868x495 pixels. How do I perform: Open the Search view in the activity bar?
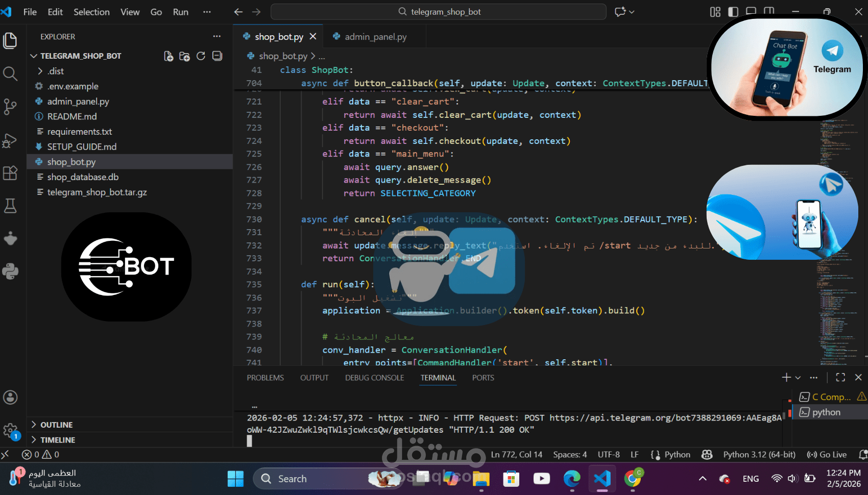click(x=10, y=73)
